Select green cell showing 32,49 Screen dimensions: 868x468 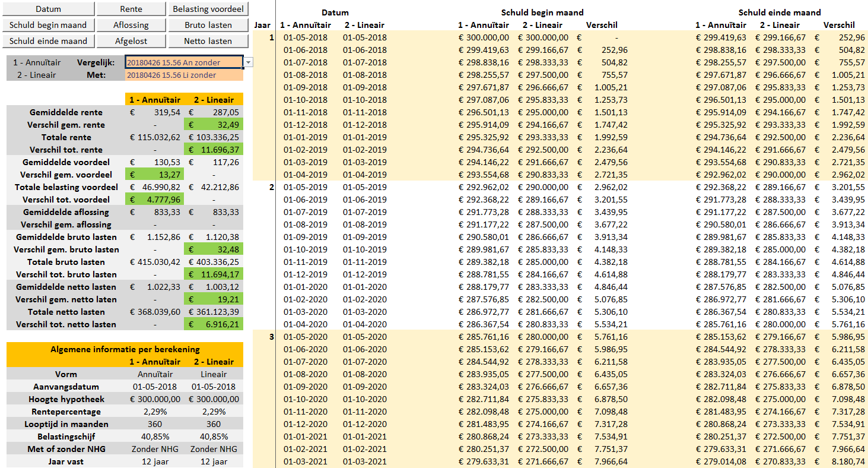[214, 125]
